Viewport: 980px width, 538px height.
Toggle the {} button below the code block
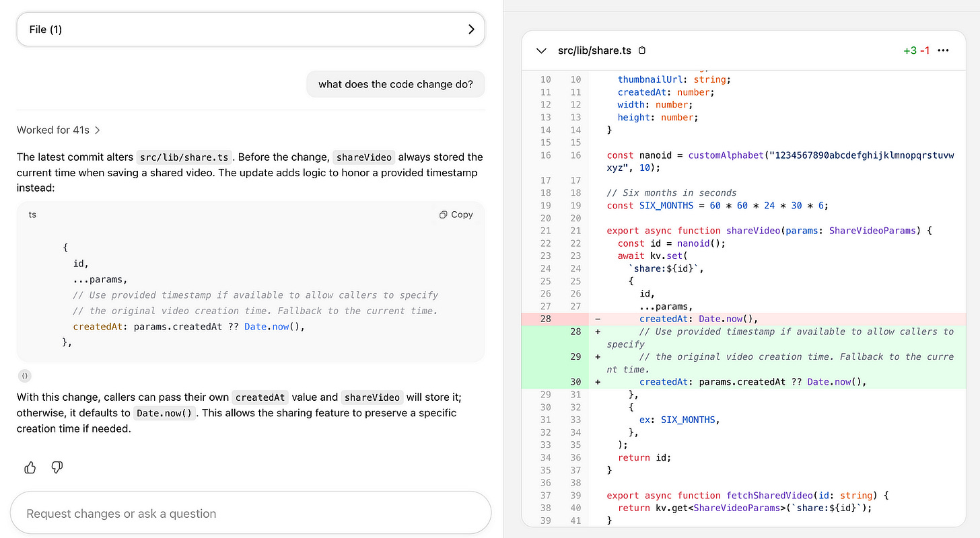tap(24, 375)
